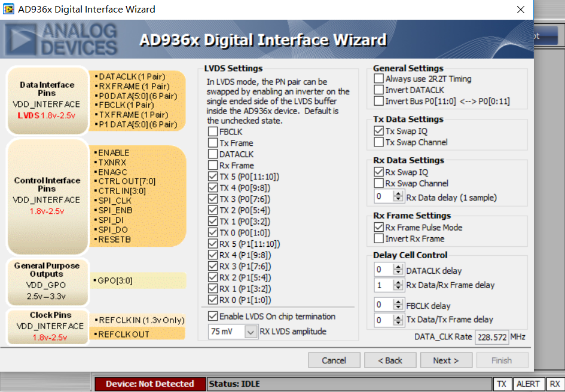Click Tx Data/Tx Frame delay stepper

click(x=398, y=320)
